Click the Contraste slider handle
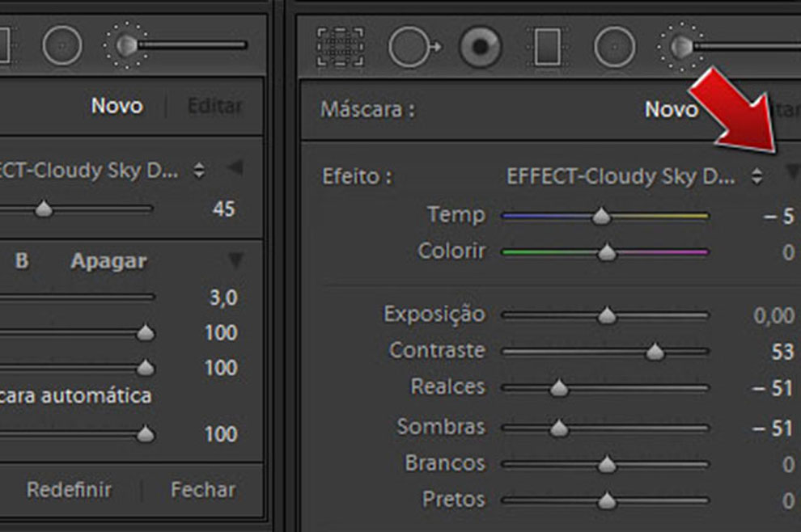This screenshot has height=532, width=801. (655, 352)
